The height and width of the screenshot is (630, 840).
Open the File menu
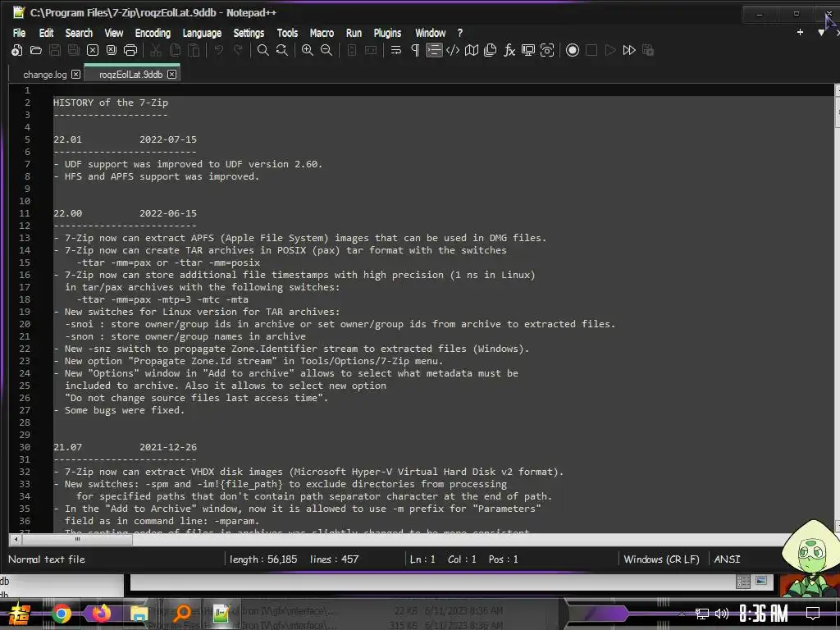click(x=19, y=33)
